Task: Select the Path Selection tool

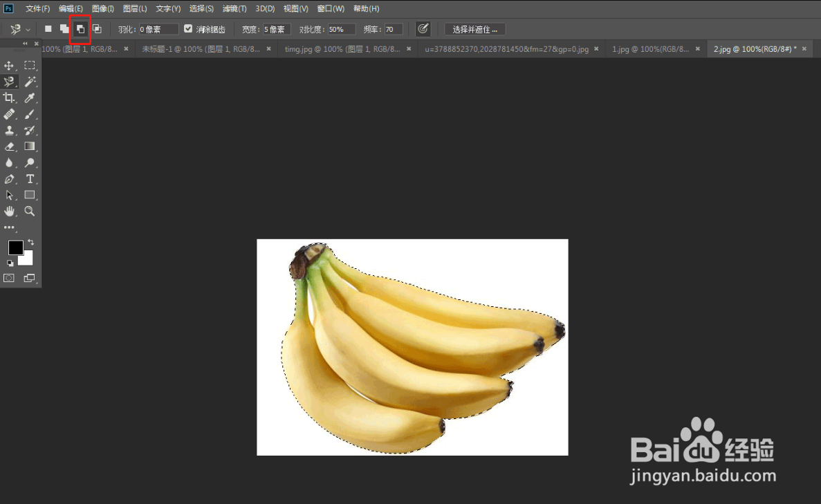Action: point(10,195)
